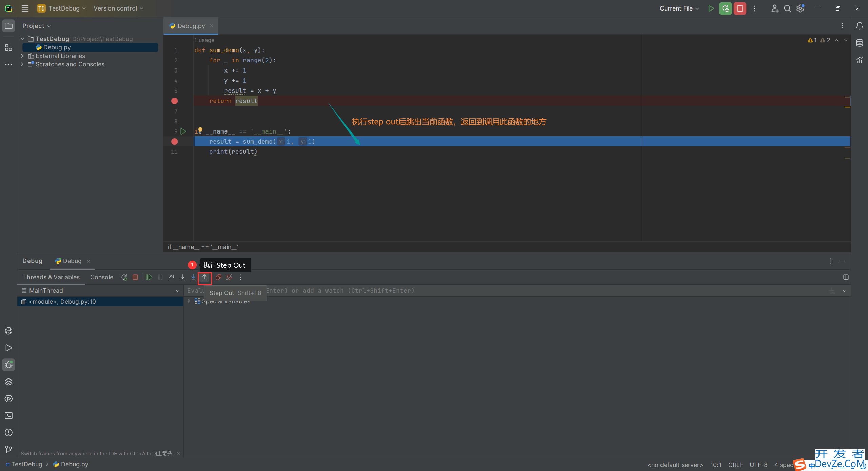The height and width of the screenshot is (471, 868).
Task: Toggle the breakpoint on the return result line
Action: click(x=175, y=101)
